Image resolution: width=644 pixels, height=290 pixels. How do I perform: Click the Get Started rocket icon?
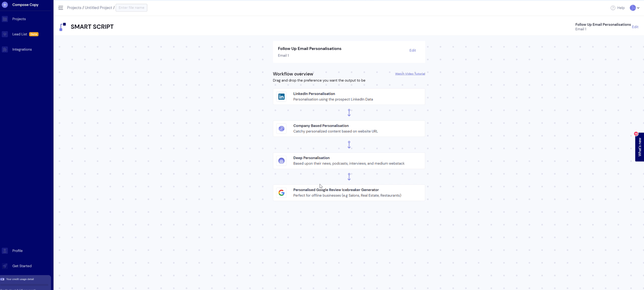5,266
